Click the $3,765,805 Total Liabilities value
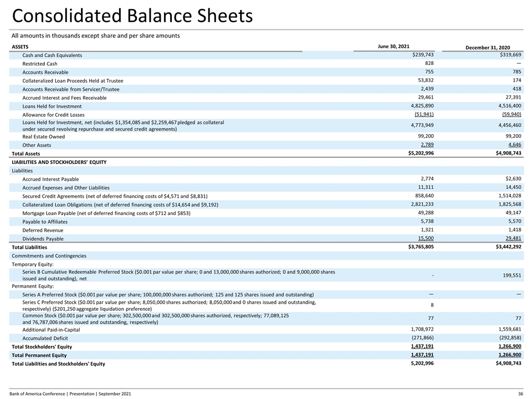The height and width of the screenshot is (399, 532). [421, 247]
